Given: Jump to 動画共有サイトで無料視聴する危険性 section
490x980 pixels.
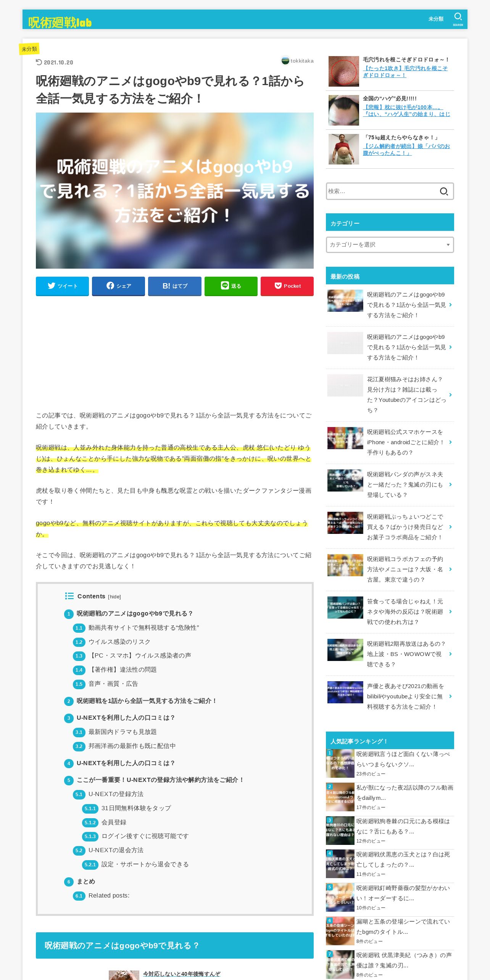Looking at the screenshot, I should pyautogui.click(x=143, y=627).
